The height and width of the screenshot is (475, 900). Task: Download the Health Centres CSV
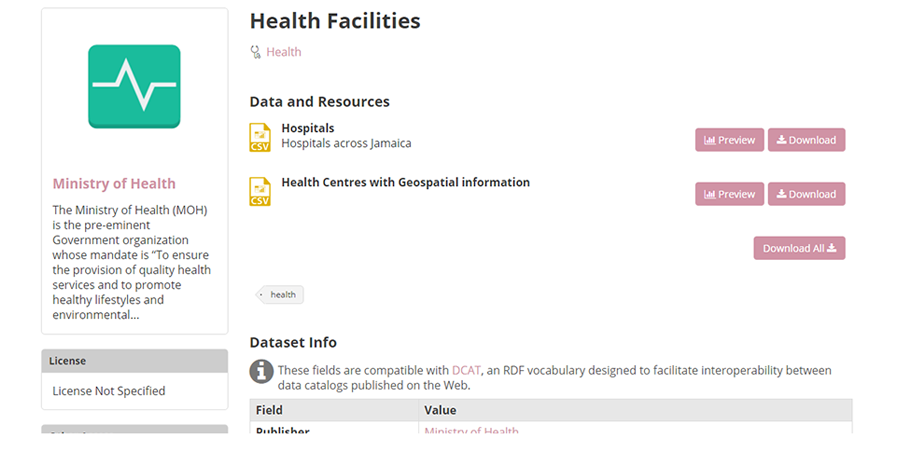[806, 194]
